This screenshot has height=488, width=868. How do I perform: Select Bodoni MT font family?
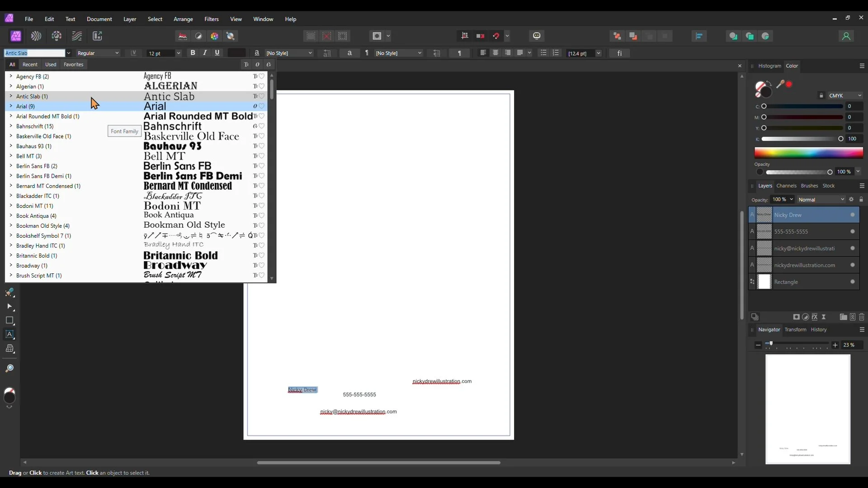click(34, 206)
